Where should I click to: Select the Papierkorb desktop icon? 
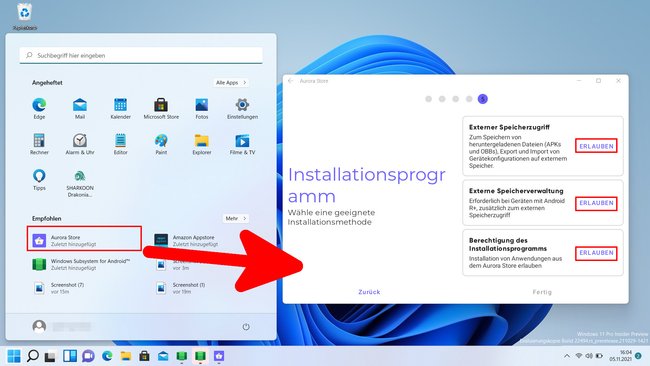(25, 17)
